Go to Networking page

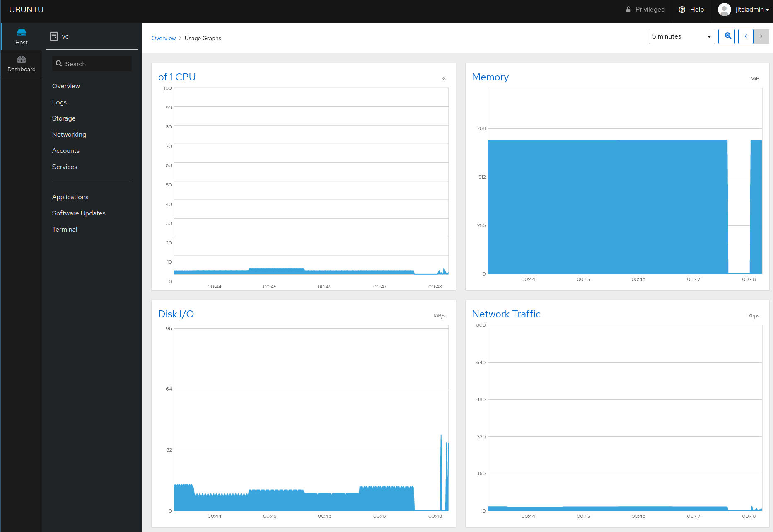pos(69,135)
